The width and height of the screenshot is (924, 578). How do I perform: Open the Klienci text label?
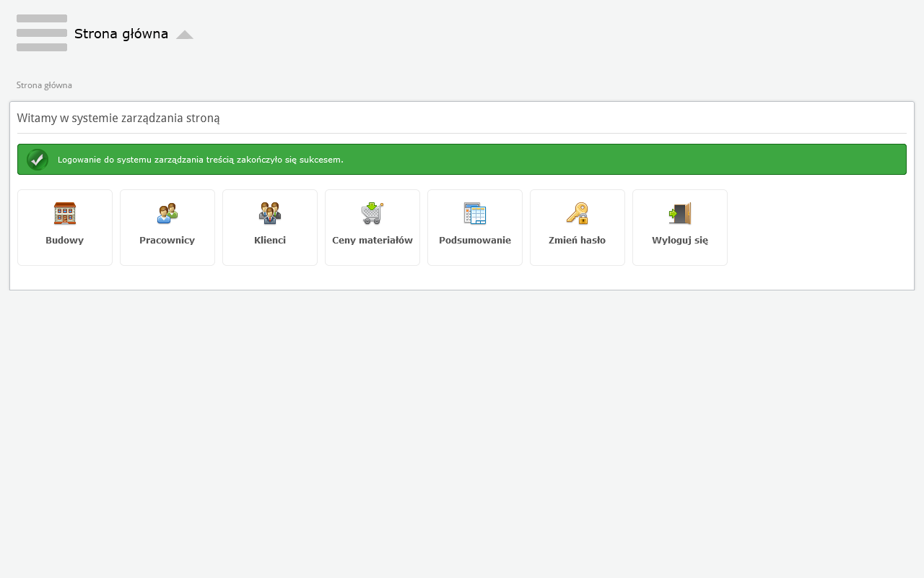[x=270, y=241]
